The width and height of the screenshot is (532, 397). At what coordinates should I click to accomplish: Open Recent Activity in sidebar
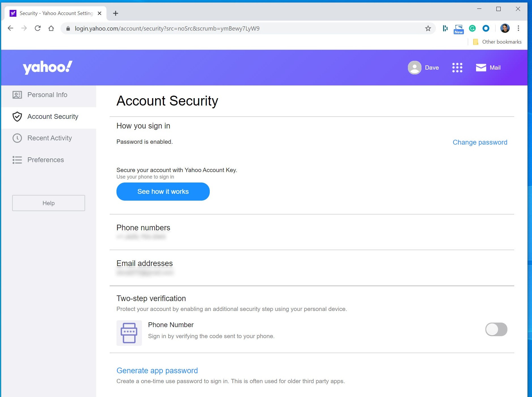coord(49,138)
